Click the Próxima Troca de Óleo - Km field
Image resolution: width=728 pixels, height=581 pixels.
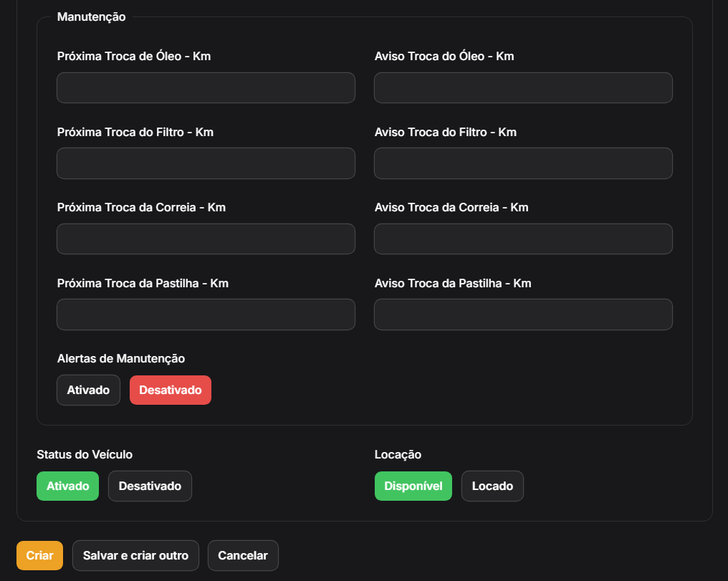tap(206, 87)
